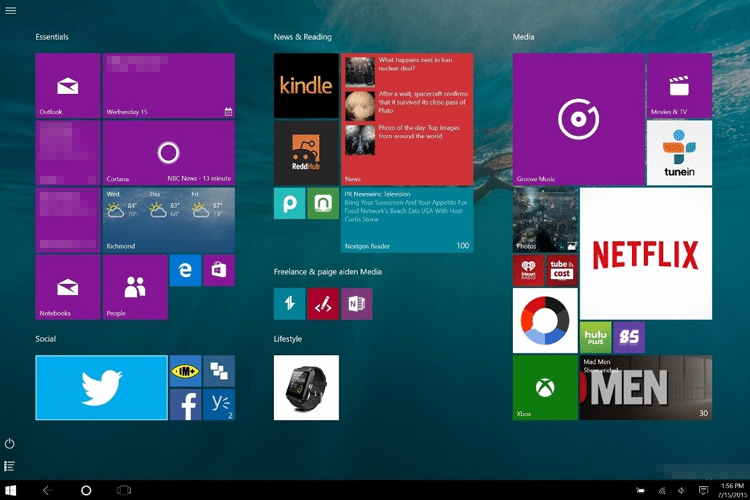Open the teal arrows tile near OneNote
This screenshot has height=500, width=750.
click(x=289, y=304)
